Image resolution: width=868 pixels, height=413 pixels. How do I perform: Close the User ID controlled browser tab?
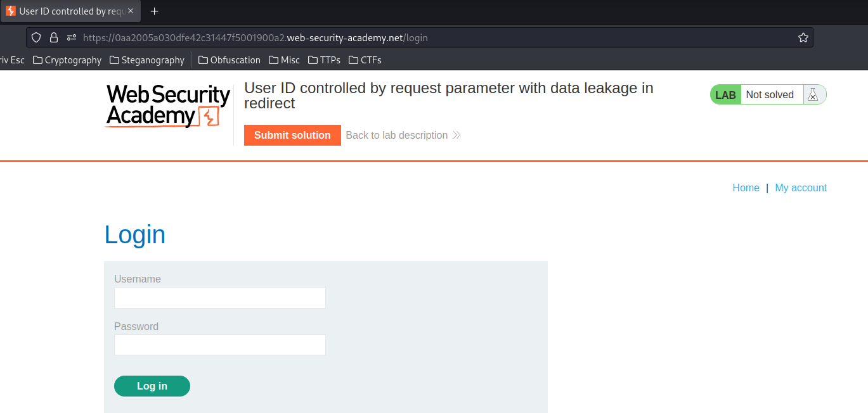[x=131, y=11]
